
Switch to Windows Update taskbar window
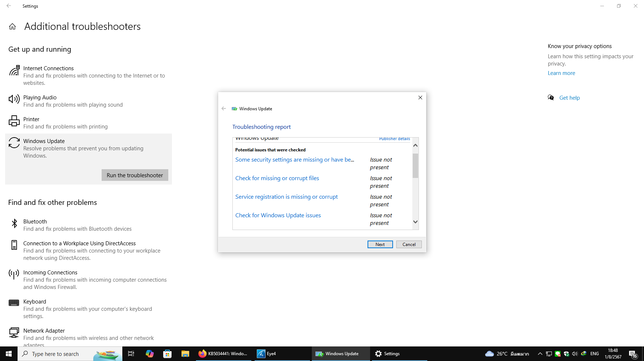coord(341,354)
